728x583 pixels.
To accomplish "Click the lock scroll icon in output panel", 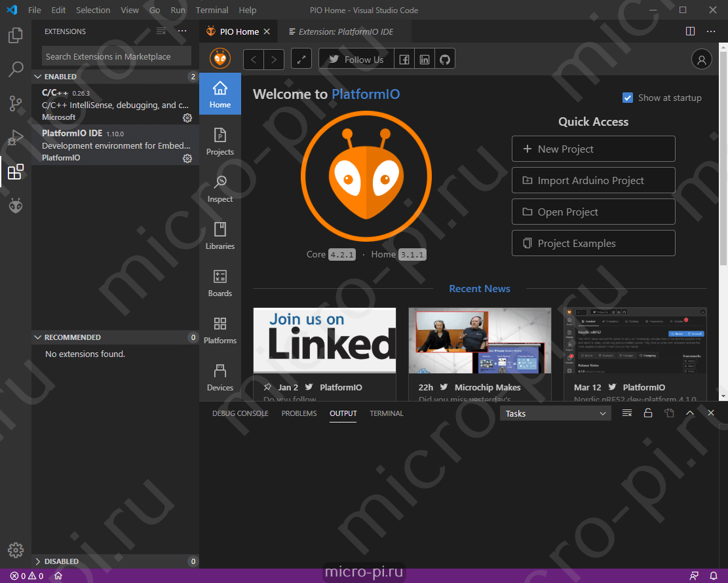I will click(648, 413).
